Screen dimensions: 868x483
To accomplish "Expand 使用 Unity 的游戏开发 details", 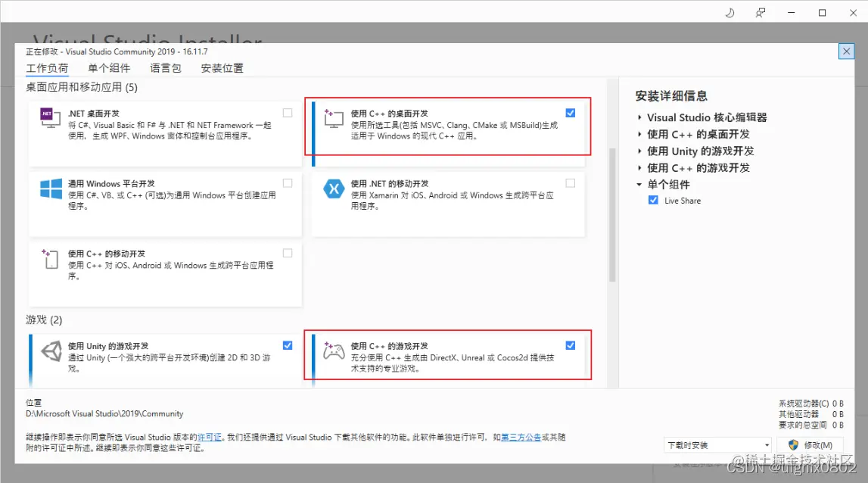I will coord(639,151).
